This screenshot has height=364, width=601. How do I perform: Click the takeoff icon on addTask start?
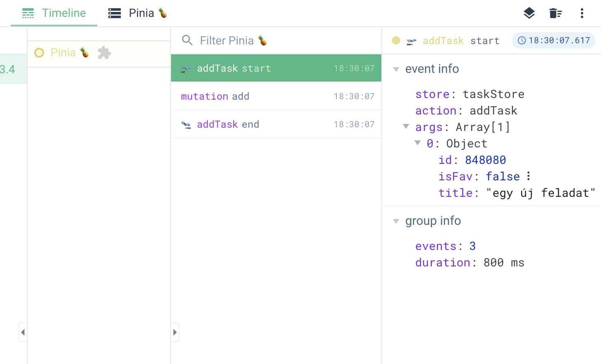point(186,69)
